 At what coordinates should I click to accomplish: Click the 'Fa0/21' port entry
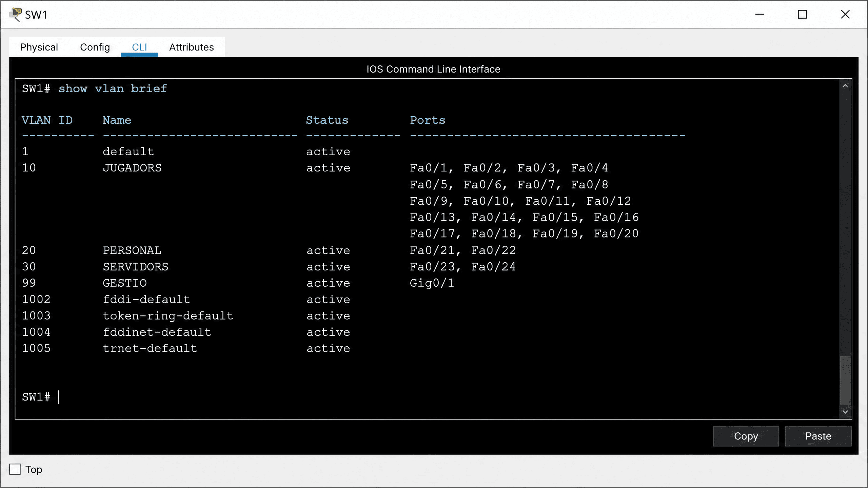coord(432,250)
